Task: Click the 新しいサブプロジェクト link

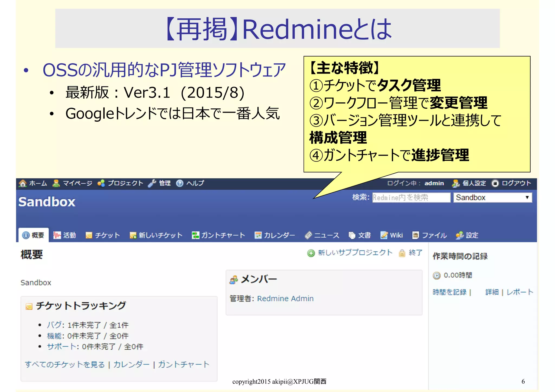Action: coord(355,252)
